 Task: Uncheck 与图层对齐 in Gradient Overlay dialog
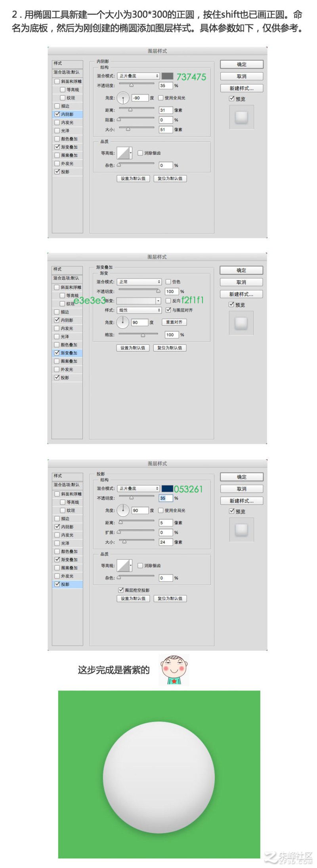[x=168, y=310]
